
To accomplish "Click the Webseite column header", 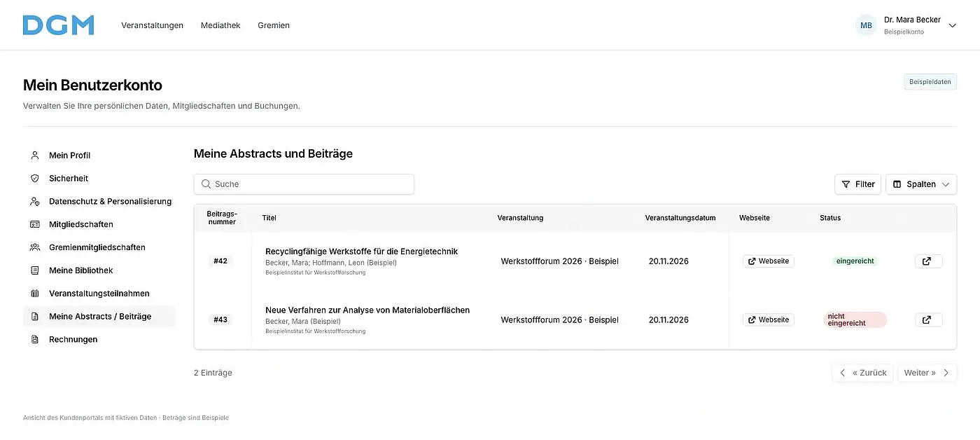I will click(755, 218).
